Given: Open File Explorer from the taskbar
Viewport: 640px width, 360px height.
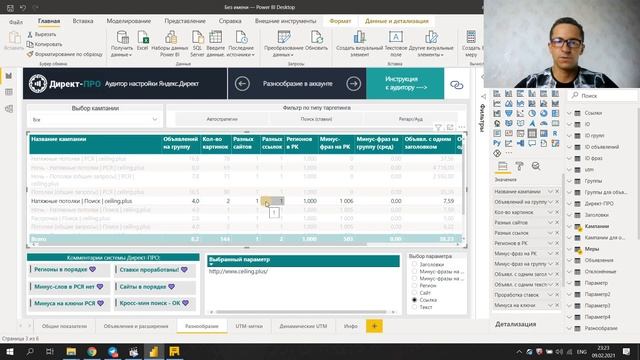Looking at the screenshot, I should coord(71,351).
